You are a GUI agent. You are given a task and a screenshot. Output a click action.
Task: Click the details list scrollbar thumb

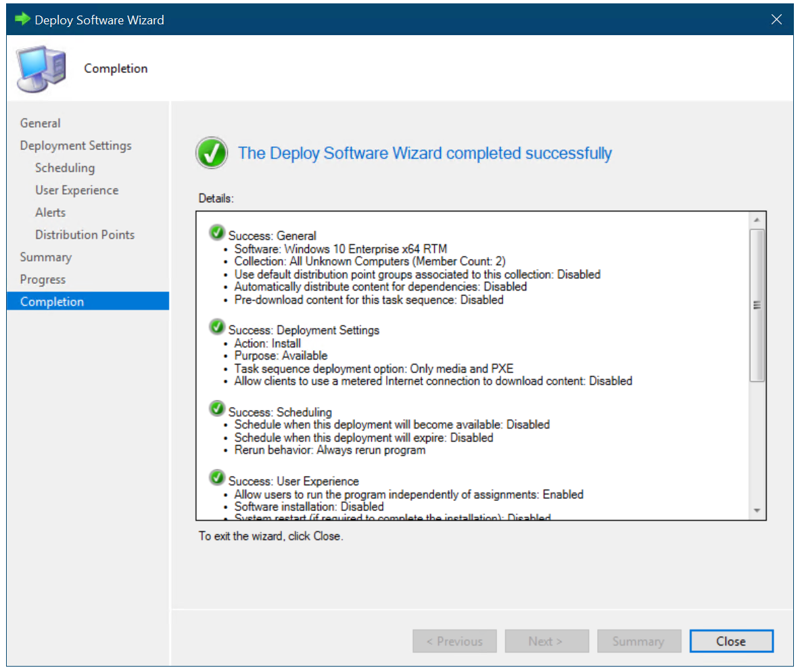[757, 304]
